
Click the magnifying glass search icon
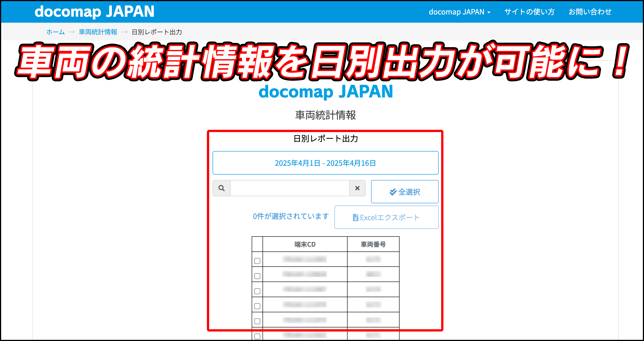(222, 188)
